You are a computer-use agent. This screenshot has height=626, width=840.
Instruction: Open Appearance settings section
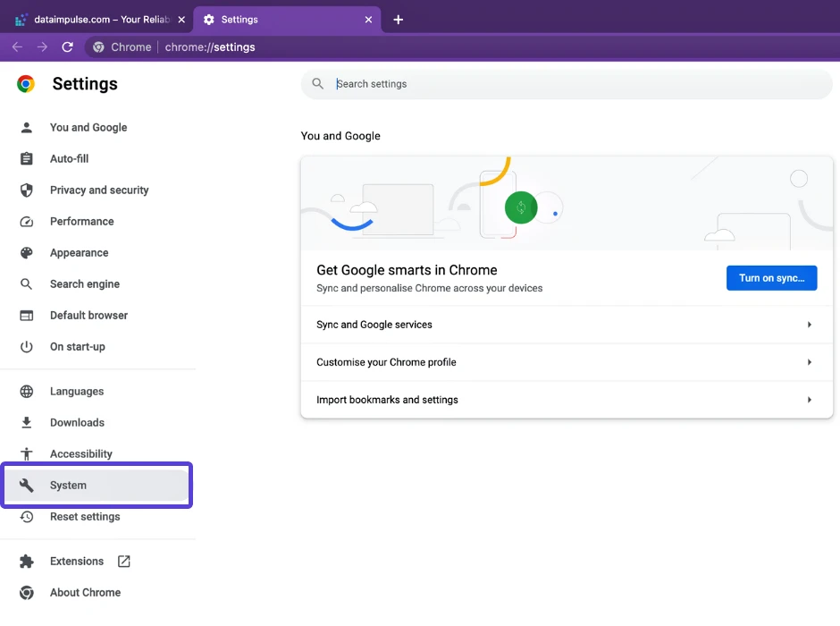coord(80,253)
